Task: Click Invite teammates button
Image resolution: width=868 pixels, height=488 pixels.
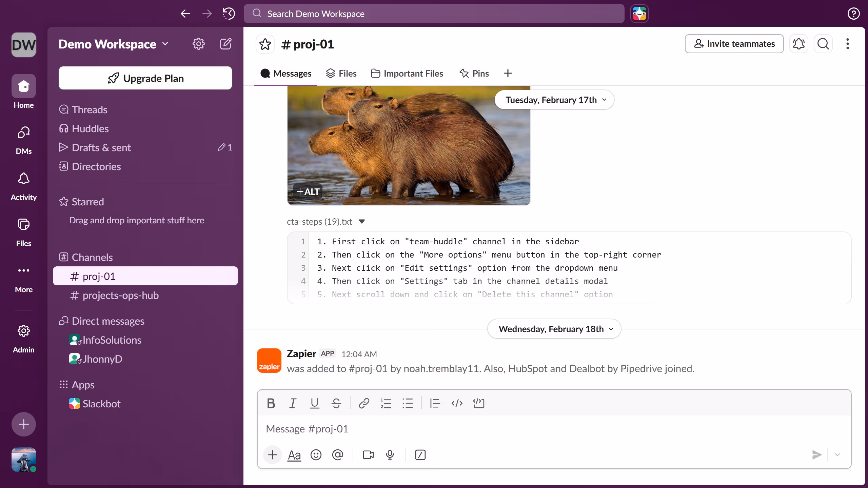Action: [x=734, y=44]
